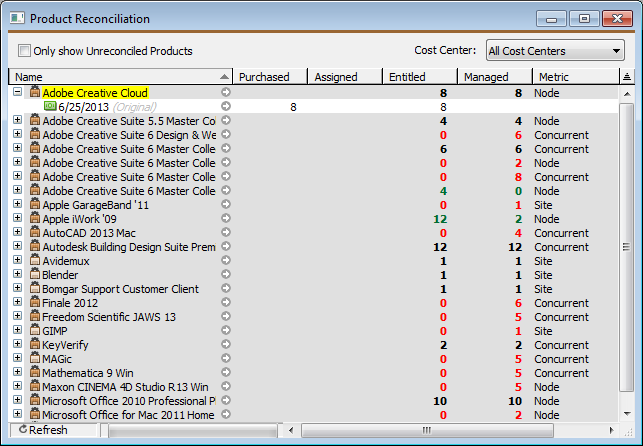
Task: Sort by the Name column header
Action: click(120, 77)
